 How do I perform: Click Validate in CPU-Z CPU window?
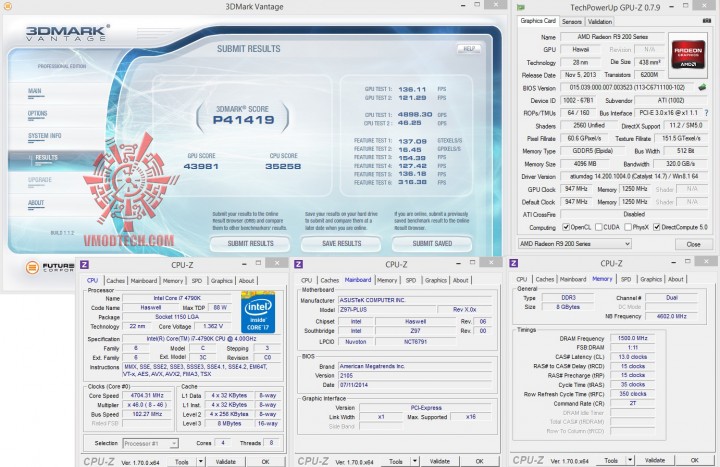click(225, 461)
